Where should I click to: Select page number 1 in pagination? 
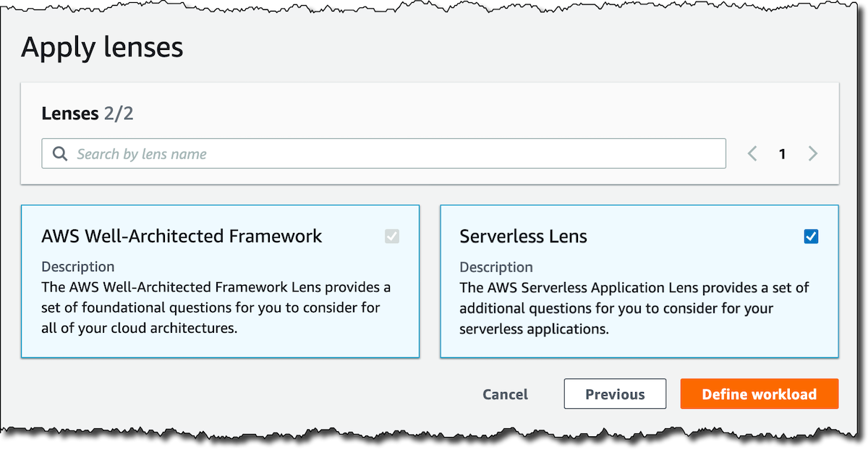pyautogui.click(x=782, y=154)
